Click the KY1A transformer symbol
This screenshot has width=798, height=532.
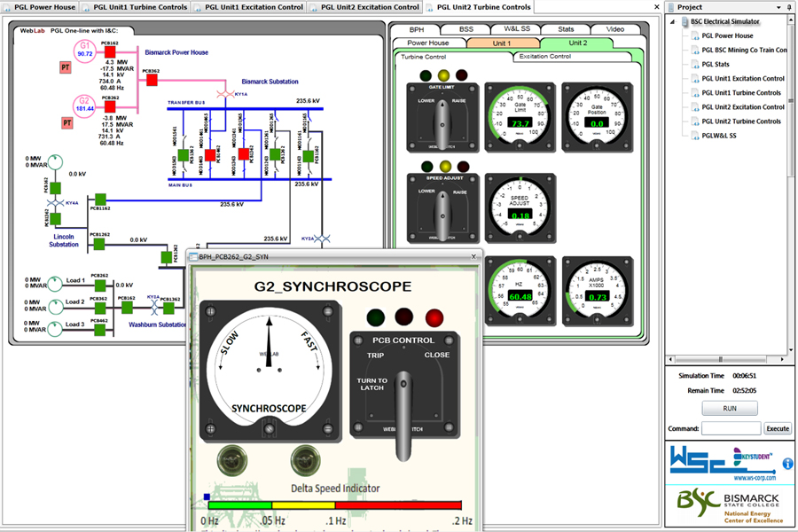225,94
